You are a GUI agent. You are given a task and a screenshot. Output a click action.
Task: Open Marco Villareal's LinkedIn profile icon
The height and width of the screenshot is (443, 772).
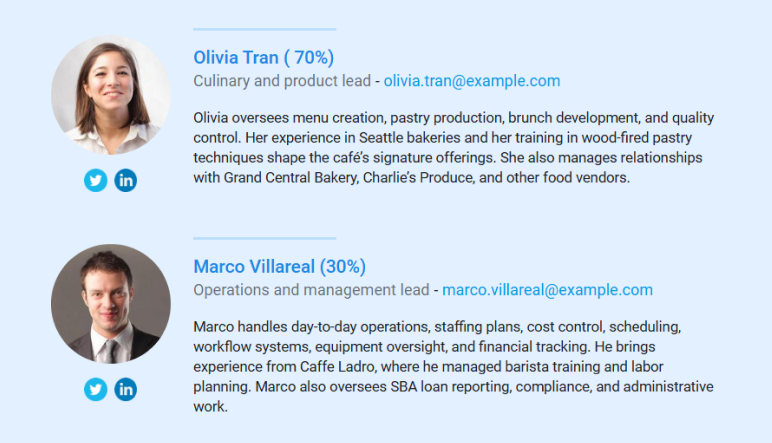(x=125, y=390)
